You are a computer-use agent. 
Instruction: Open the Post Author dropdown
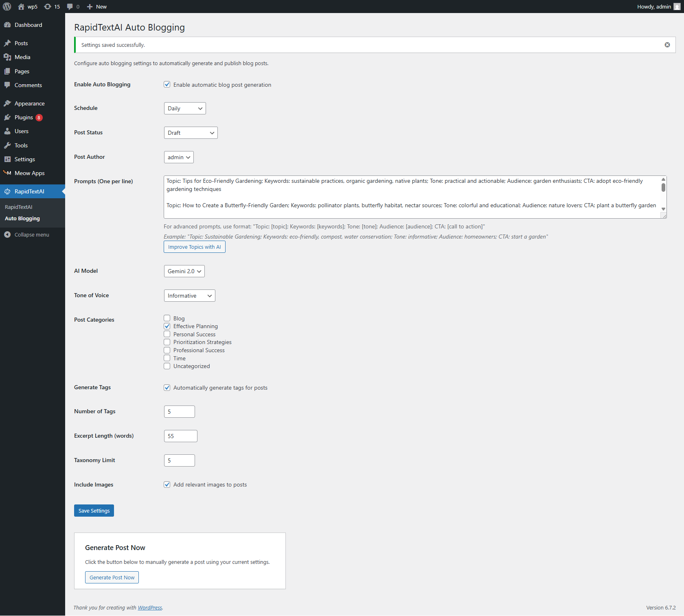(179, 157)
